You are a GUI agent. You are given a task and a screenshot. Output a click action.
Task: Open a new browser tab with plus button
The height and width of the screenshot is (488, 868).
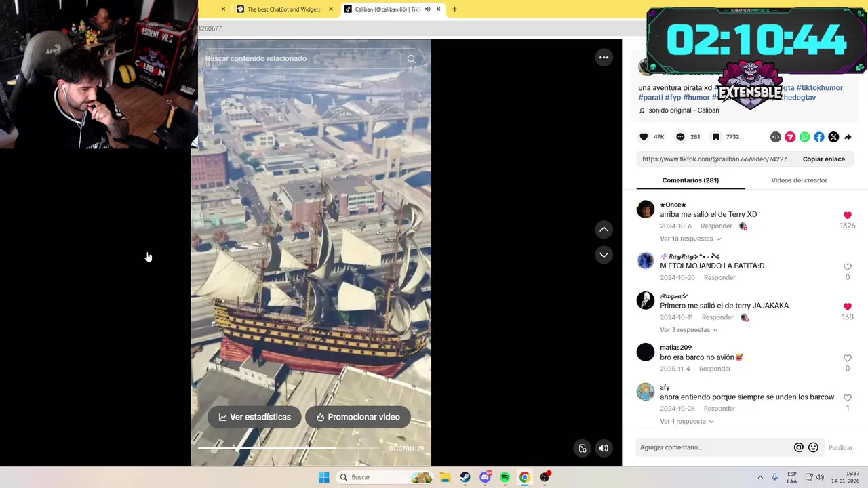coord(454,9)
